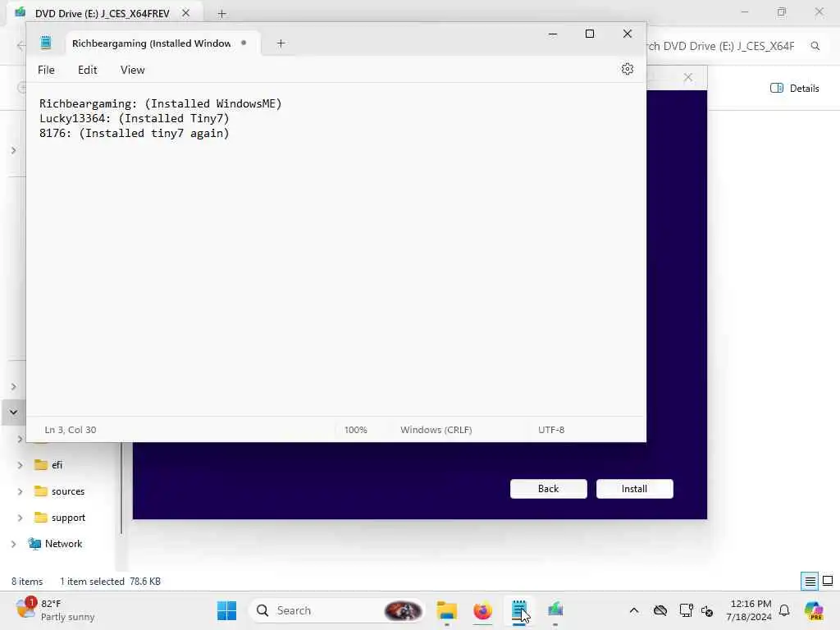Click the Install button in setup window
Image resolution: width=840 pixels, height=630 pixels.
tap(634, 489)
